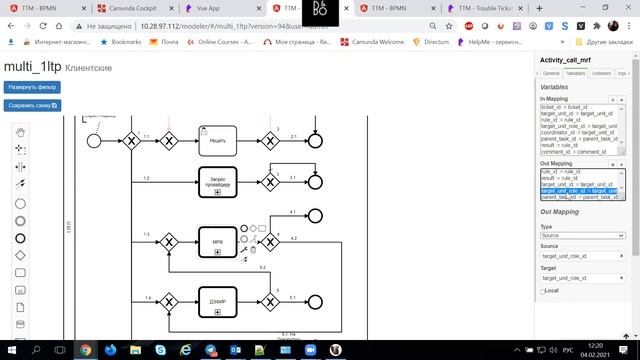
Task: Activate the create/remove space tool
Action: [20, 167]
